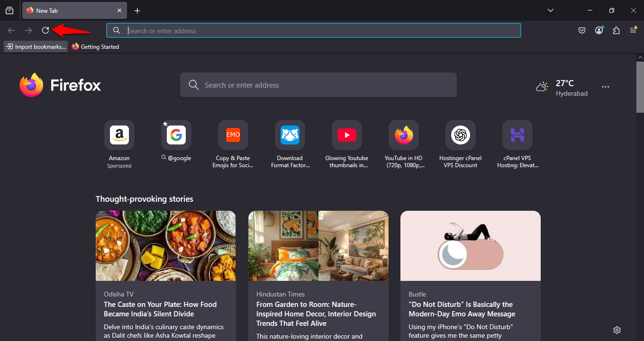
Task: Click the 'Thought-provoking stories' heading
Action: tap(145, 199)
